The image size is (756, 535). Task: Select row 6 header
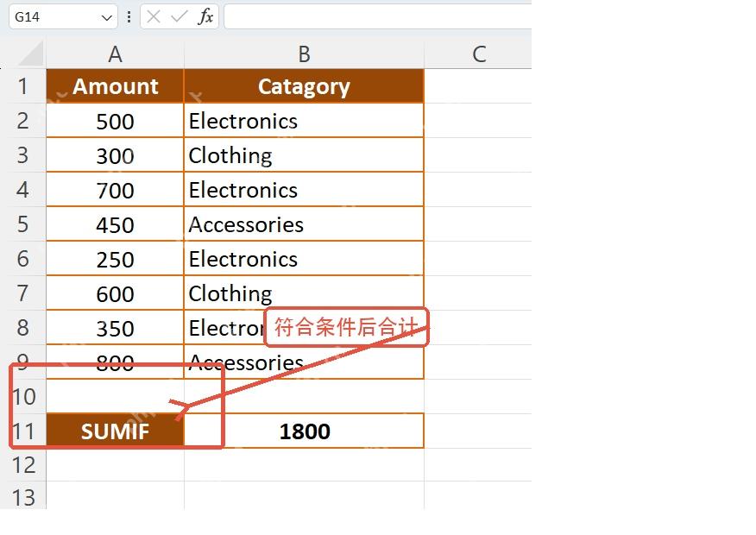pyautogui.click(x=22, y=258)
